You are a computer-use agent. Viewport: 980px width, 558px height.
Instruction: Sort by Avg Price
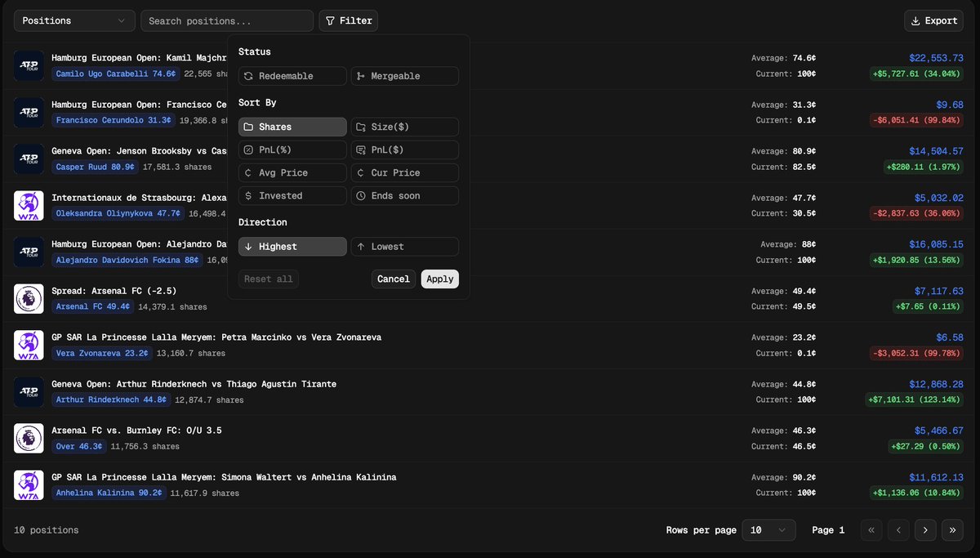point(292,172)
